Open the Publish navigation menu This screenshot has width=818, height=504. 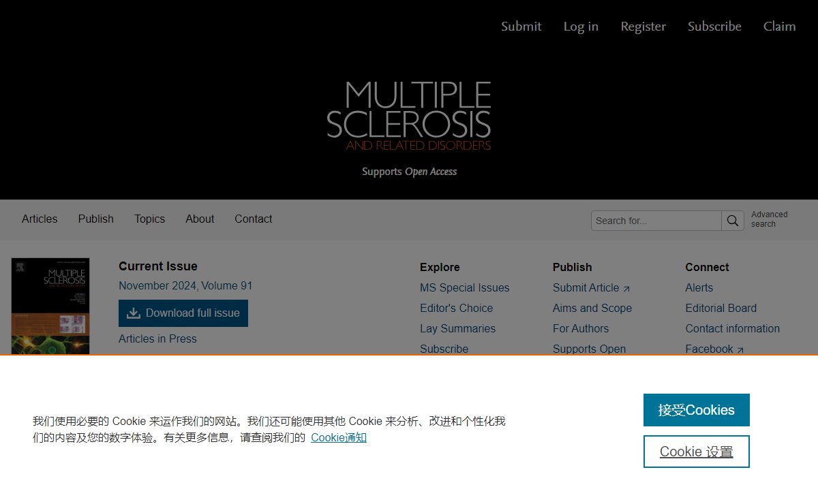pos(96,219)
